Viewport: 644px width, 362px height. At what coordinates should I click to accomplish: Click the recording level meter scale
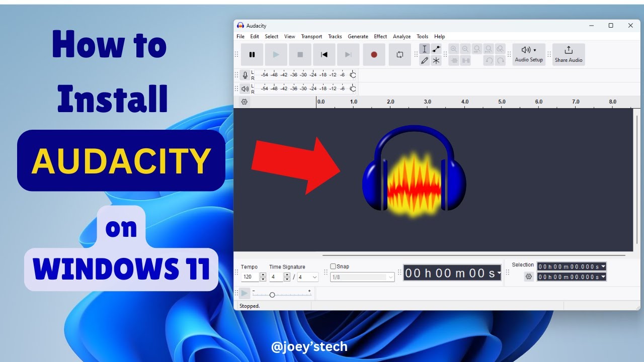coord(304,75)
